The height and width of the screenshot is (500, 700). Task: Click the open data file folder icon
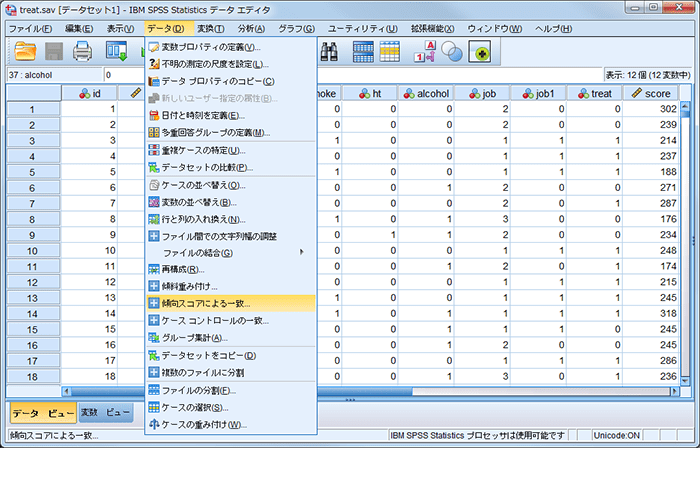25,51
